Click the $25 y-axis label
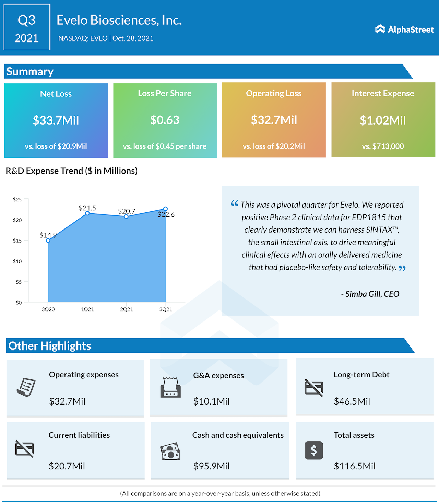439x504 pixels. (x=17, y=200)
